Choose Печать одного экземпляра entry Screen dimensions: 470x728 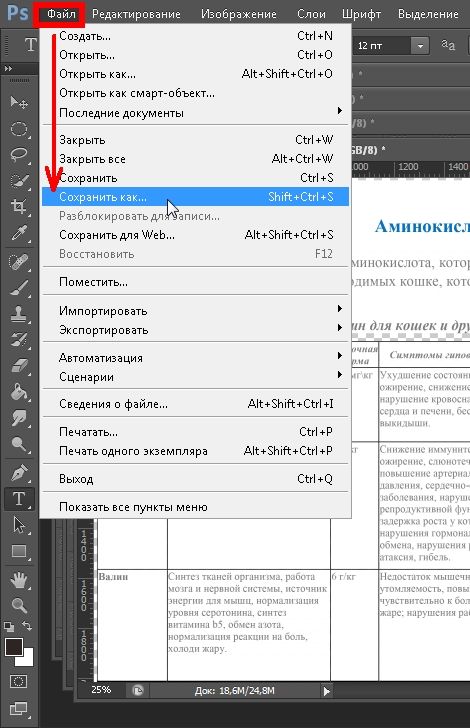pos(196,451)
